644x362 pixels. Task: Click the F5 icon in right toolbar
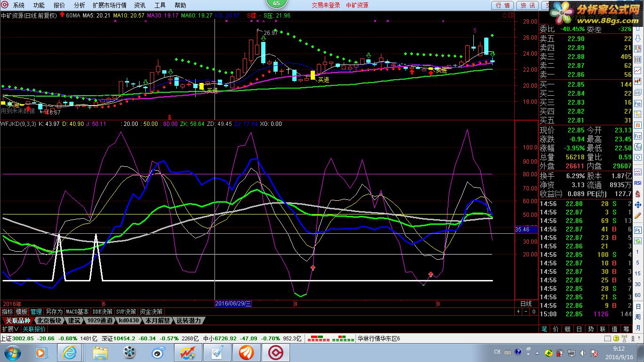click(x=638, y=230)
